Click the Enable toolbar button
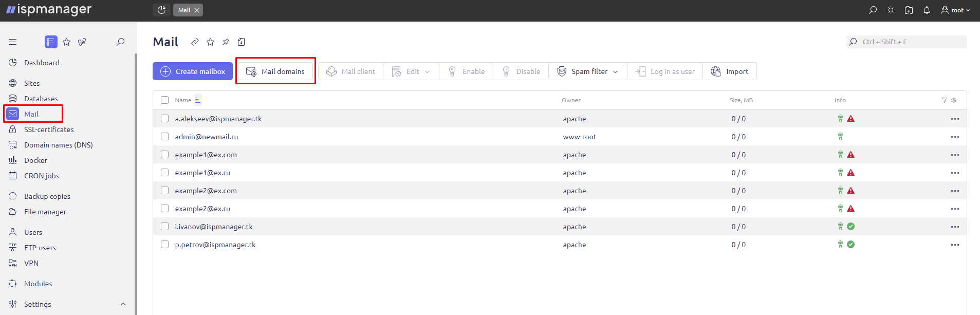 click(466, 71)
